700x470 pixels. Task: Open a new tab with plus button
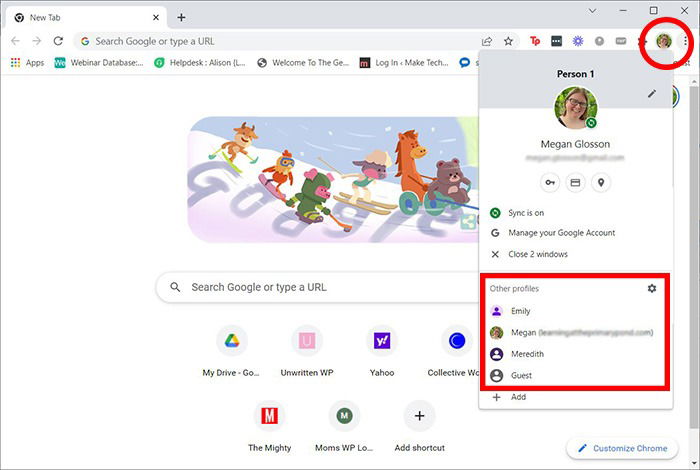(x=181, y=17)
